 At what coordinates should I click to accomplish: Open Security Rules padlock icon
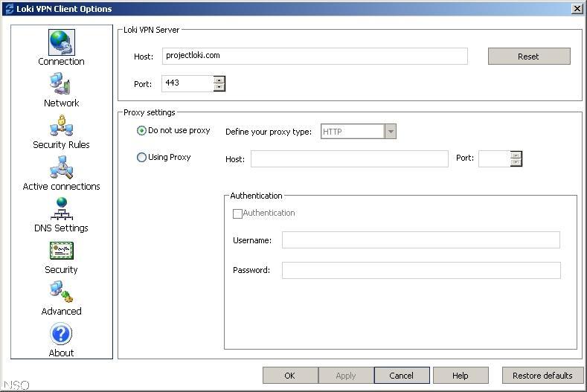62,125
